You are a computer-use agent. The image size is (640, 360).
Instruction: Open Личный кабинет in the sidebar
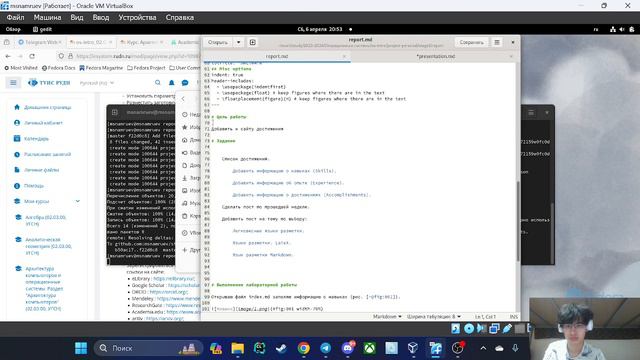tap(43, 123)
